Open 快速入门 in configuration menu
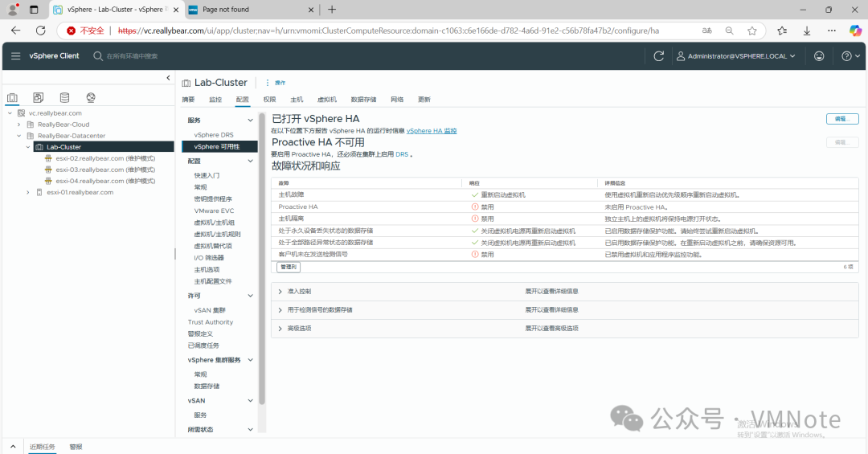 tap(207, 175)
